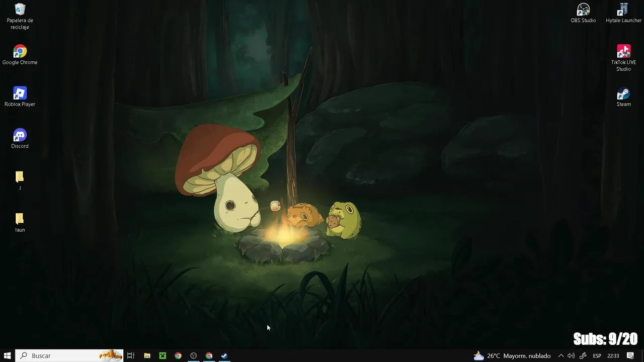644x362 pixels.
Task: Select the desktop folder named .I
Action: pyautogui.click(x=20, y=180)
